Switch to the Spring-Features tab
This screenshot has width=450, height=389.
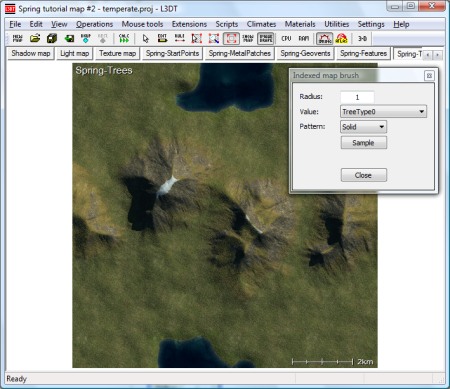point(363,53)
